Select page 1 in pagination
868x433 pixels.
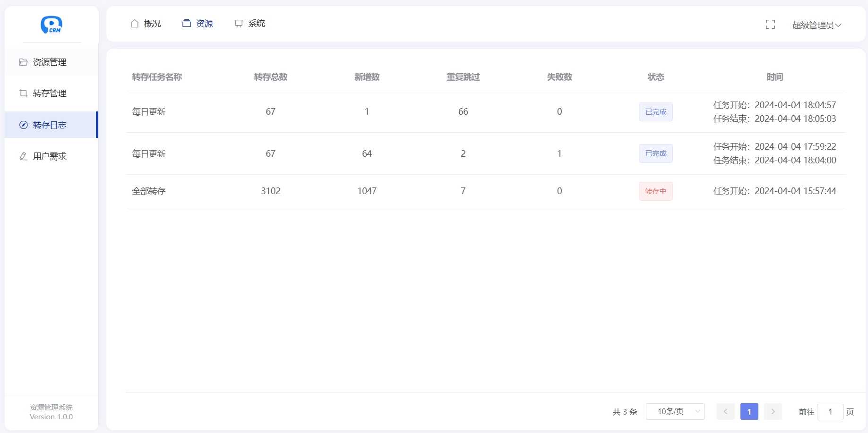[x=749, y=412]
